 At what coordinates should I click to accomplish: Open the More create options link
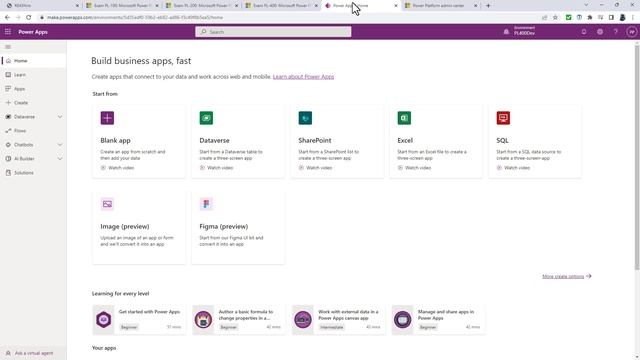[567, 276]
